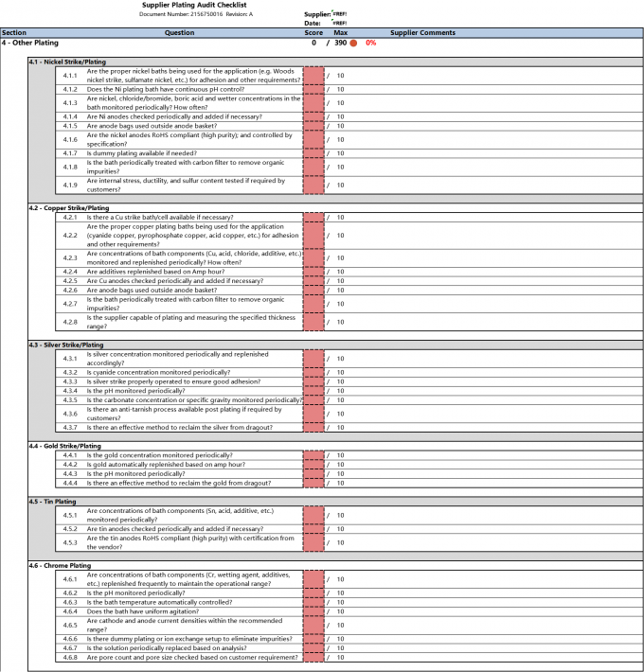Select score cell for question 4.1.9
This screenshot has height=672, width=644.
click(313, 185)
